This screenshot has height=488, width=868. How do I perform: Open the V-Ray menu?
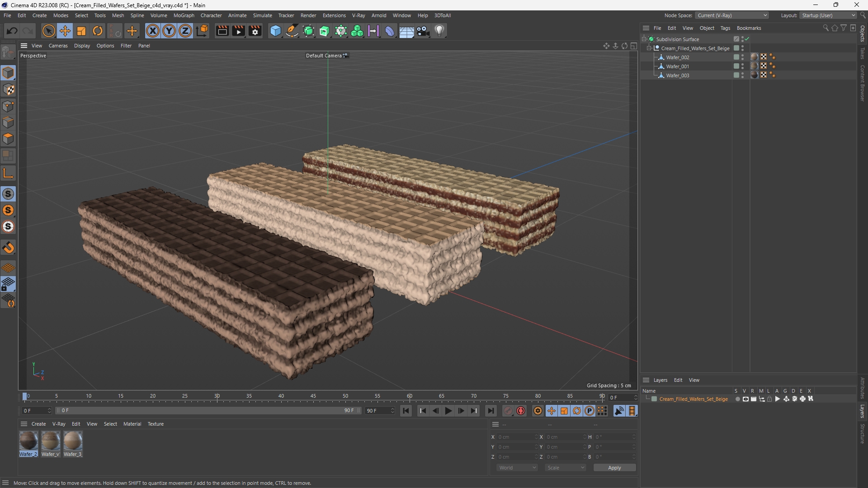point(358,15)
